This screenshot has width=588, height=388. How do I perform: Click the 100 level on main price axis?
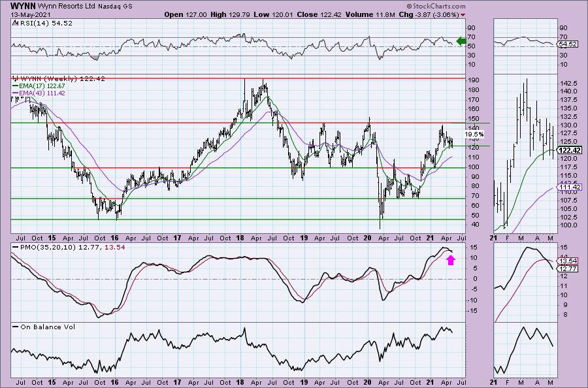pos(473,167)
